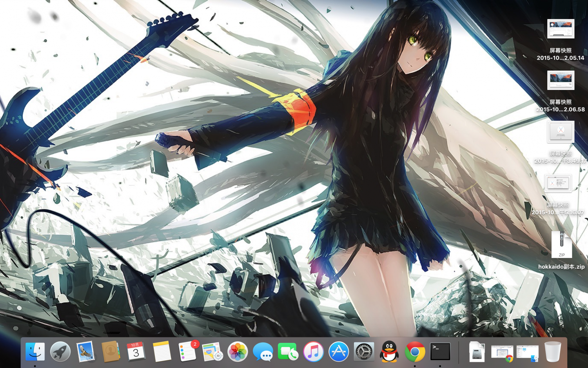Image resolution: width=588 pixels, height=368 pixels.
Task: Open the disk image document in Dock
Action: tap(477, 352)
